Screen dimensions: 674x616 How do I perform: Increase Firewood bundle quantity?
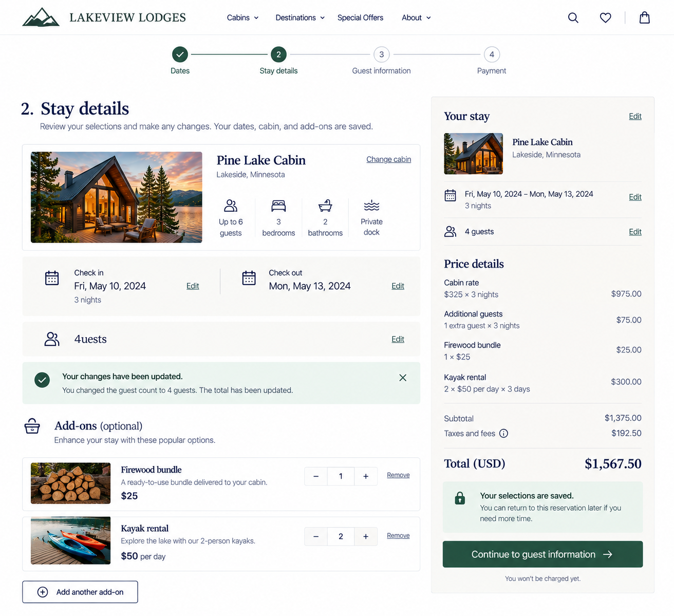tap(366, 476)
